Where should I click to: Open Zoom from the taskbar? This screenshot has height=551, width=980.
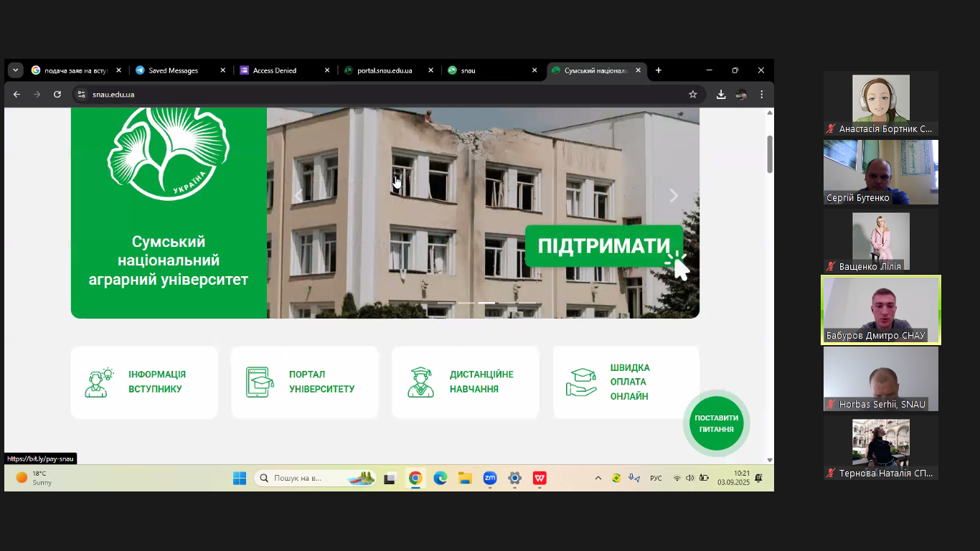point(489,478)
